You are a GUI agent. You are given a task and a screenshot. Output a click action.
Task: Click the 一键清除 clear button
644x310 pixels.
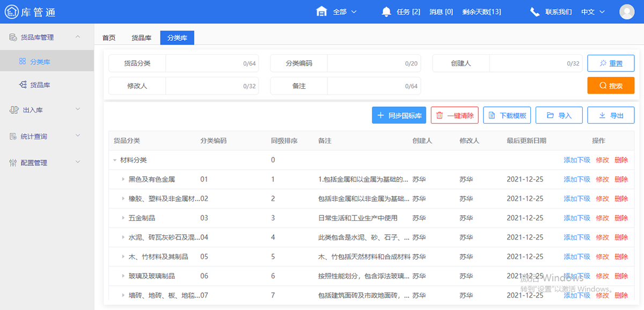click(454, 114)
